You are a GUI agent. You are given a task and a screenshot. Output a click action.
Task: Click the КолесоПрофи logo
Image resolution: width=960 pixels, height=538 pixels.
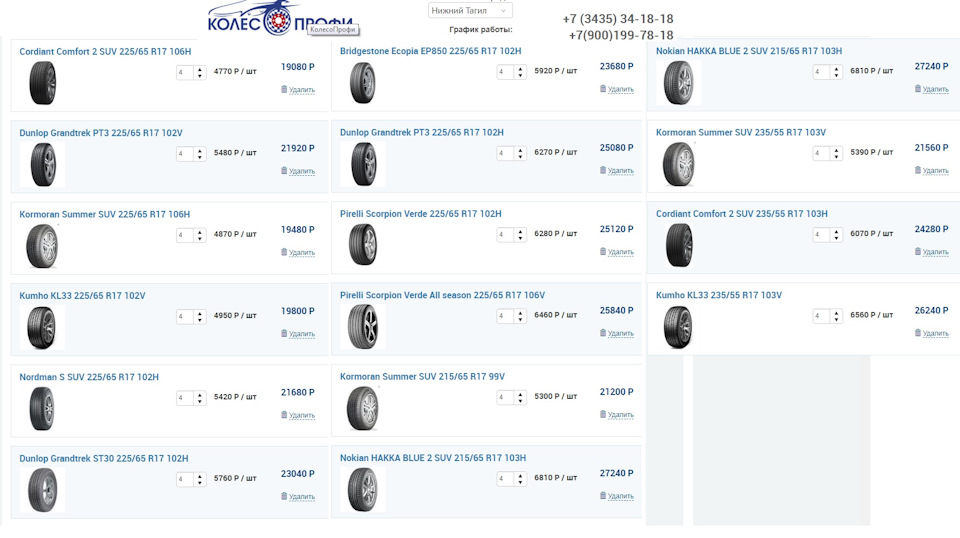click(x=280, y=18)
